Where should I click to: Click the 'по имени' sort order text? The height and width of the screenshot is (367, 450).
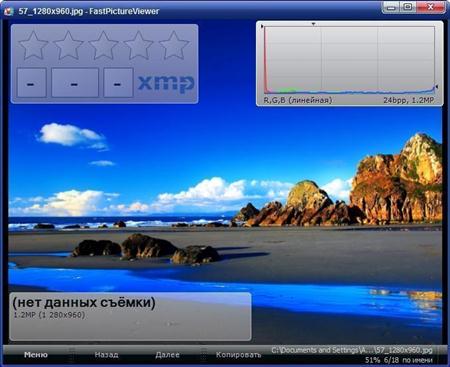[417, 360]
